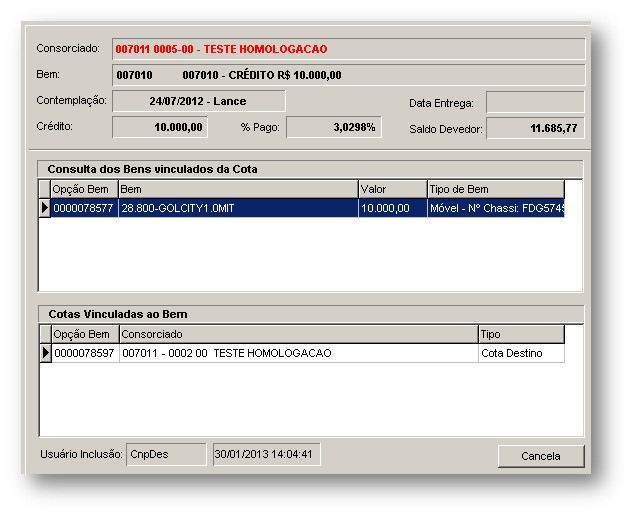Click the Consulta dos Bens vinculados da Cota title
The width and height of the screenshot is (633, 516).
(x=152, y=169)
